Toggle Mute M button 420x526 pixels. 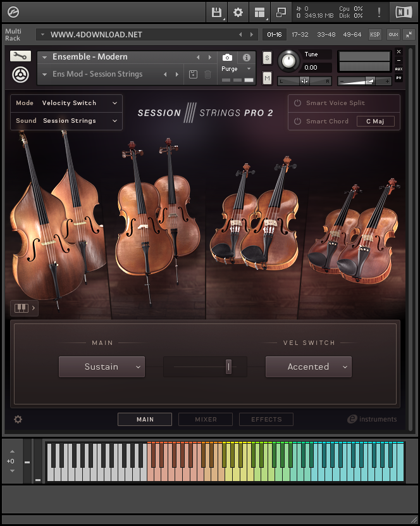point(267,78)
